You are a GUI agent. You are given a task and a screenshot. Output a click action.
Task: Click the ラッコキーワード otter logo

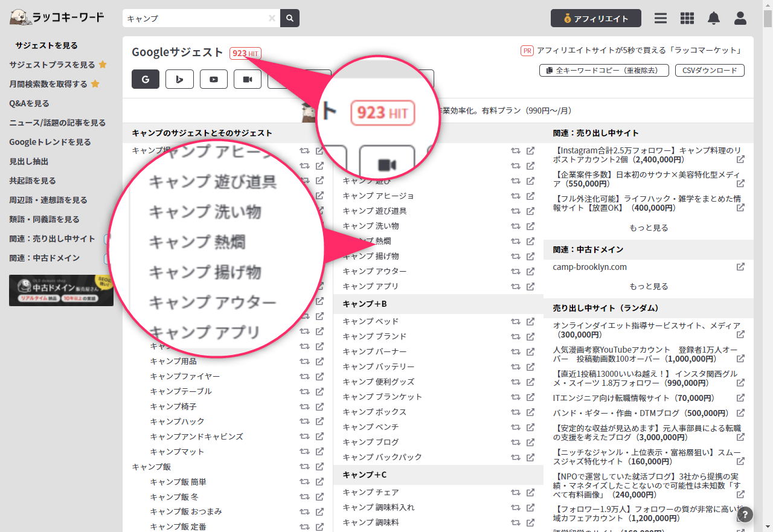coord(57,18)
